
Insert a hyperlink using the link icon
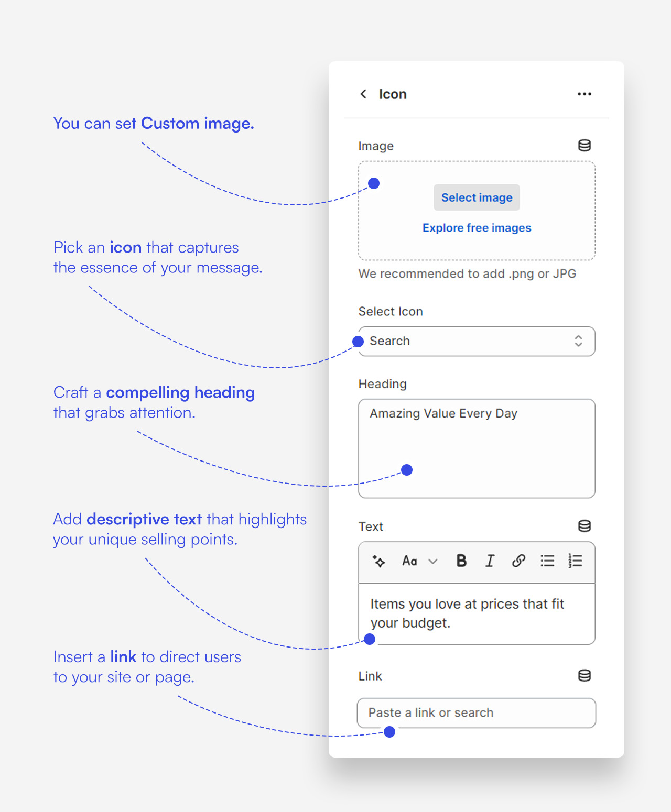(518, 561)
